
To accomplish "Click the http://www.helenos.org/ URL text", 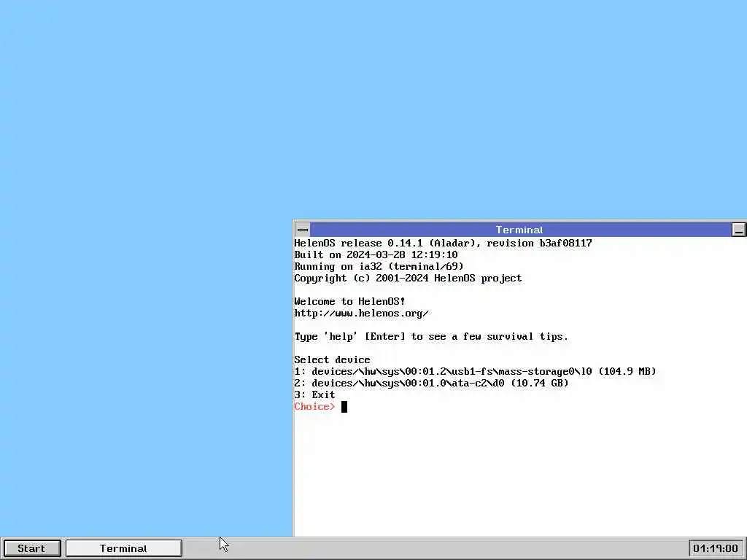I will pos(361,314).
